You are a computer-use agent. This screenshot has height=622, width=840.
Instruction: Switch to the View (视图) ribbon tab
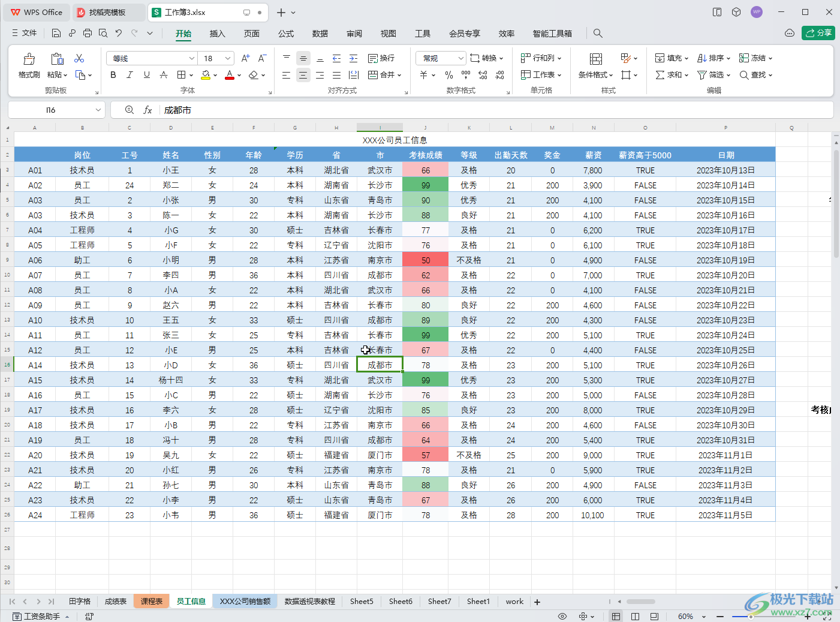pyautogui.click(x=389, y=34)
